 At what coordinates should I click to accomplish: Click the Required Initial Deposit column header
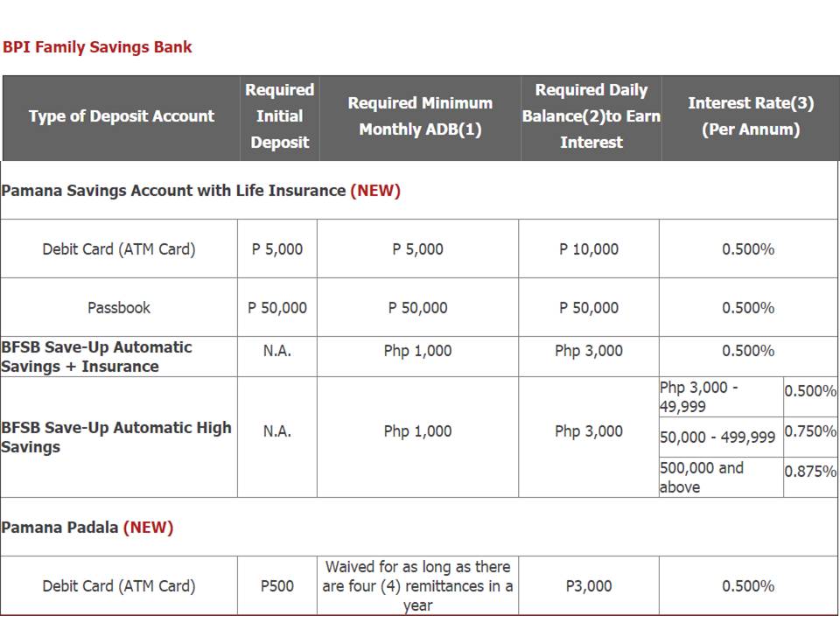(x=280, y=116)
